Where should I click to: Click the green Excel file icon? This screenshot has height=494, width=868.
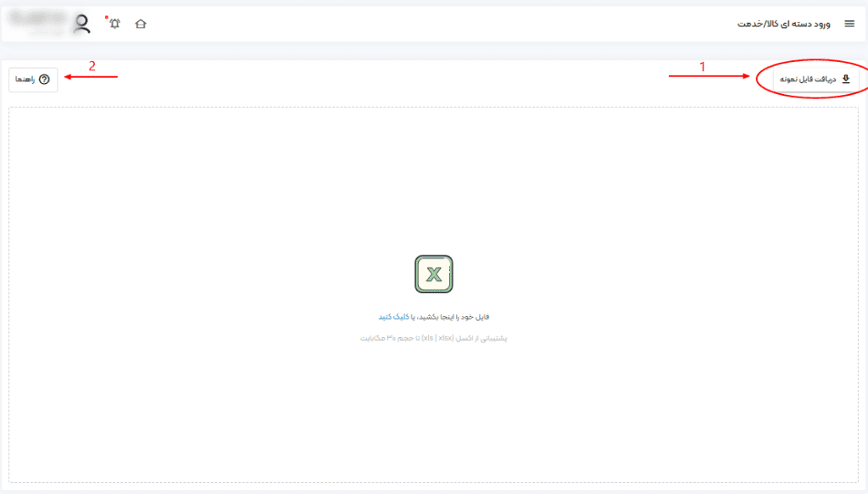coord(433,275)
